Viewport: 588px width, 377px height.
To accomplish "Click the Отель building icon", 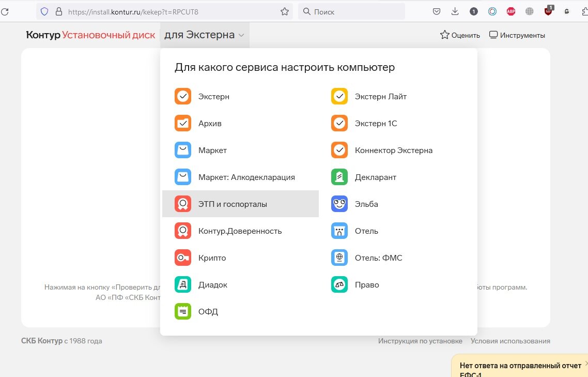I will [339, 231].
